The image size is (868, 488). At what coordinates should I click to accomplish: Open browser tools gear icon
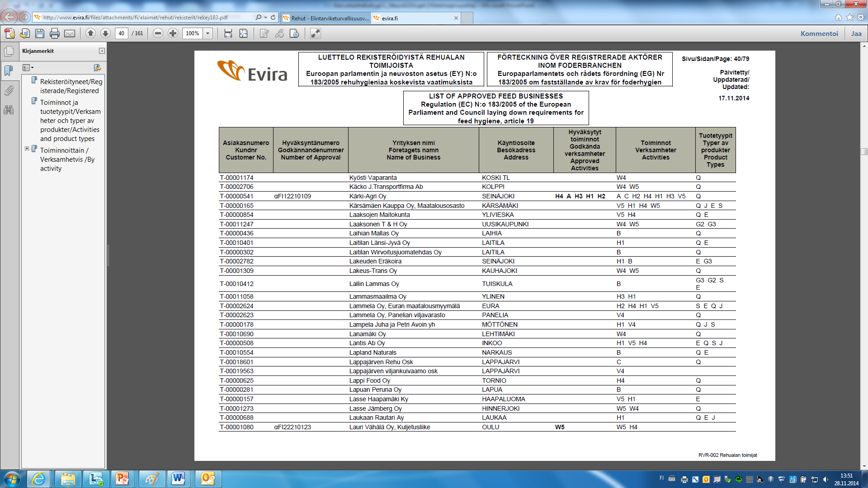click(x=861, y=17)
